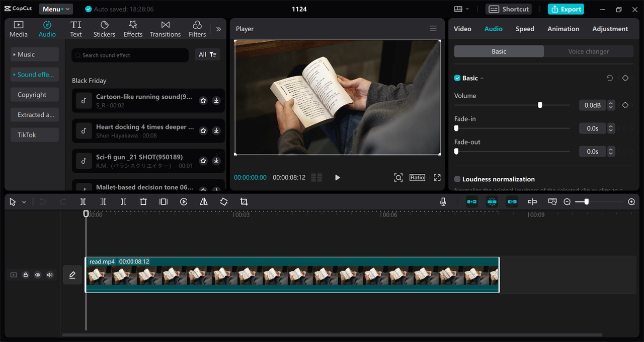Lock the main video track
Image resolution: width=644 pixels, height=342 pixels.
click(26, 275)
